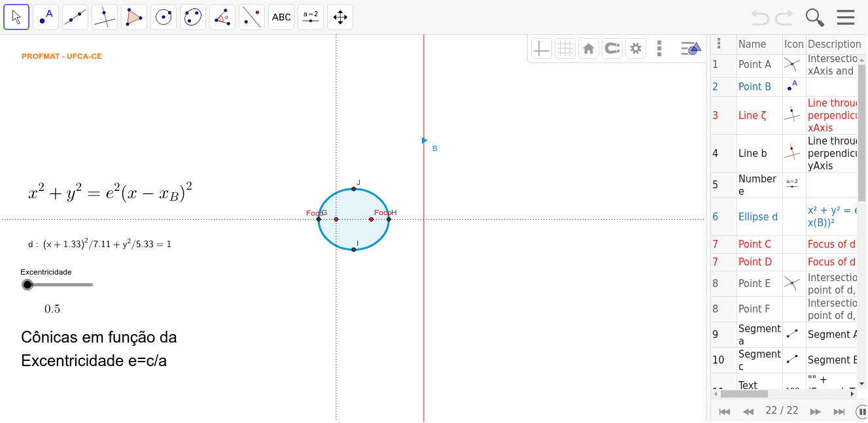Screen dimensions: 868x423
Task: Click the Description column header
Action: point(834,44)
